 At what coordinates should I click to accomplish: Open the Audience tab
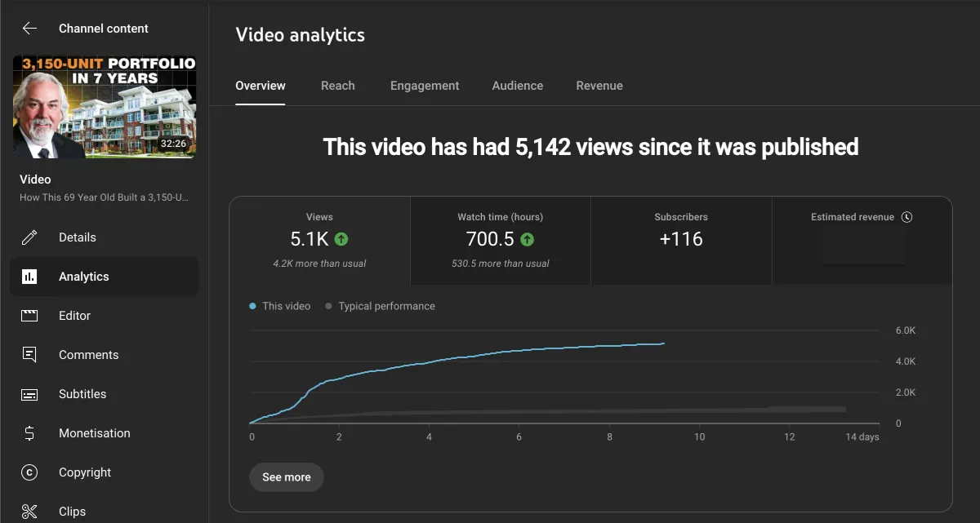tap(517, 86)
